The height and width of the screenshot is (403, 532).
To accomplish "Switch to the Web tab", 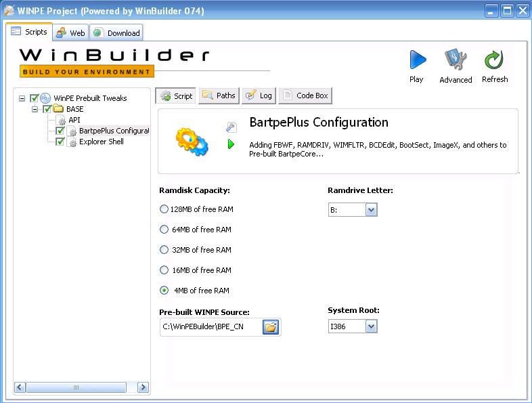I will 70,33.
